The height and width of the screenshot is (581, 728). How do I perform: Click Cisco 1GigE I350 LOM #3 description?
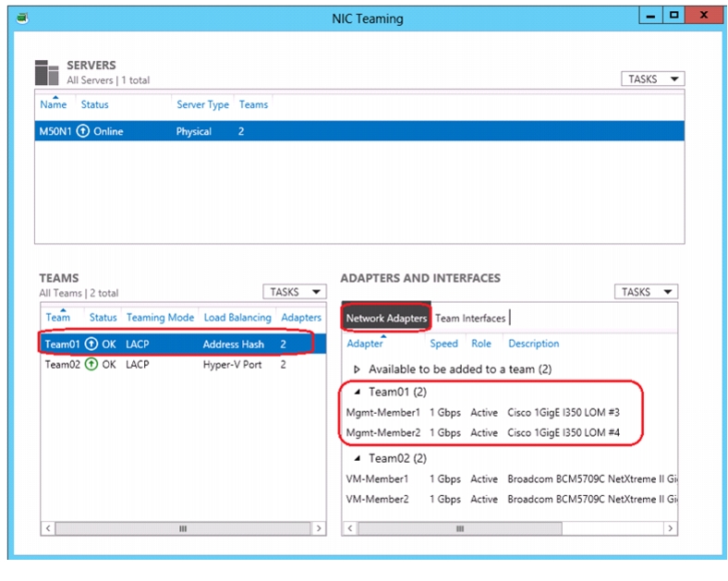564,413
